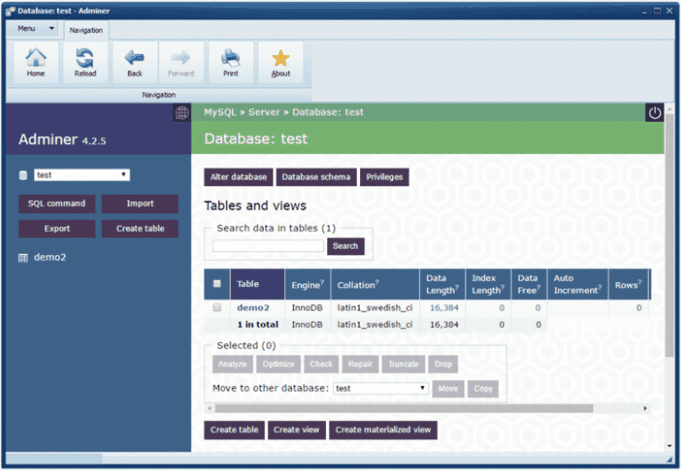Log out with the power icon
Viewport: 681px width, 470px height.
tap(655, 113)
